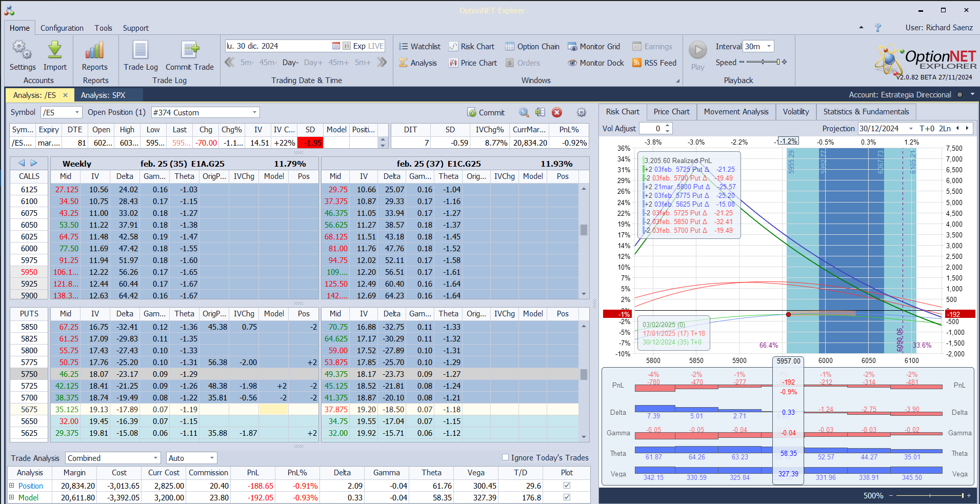
Task: Click the magnifier search icon near Commit
Action: [524, 112]
